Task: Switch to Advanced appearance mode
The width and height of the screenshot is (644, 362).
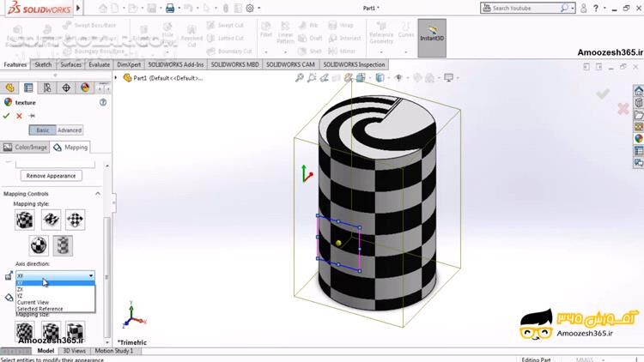Action: pos(69,130)
